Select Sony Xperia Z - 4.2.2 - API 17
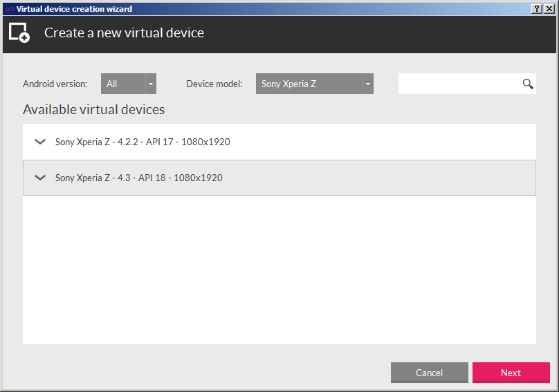The image size is (559, 392). click(x=279, y=142)
